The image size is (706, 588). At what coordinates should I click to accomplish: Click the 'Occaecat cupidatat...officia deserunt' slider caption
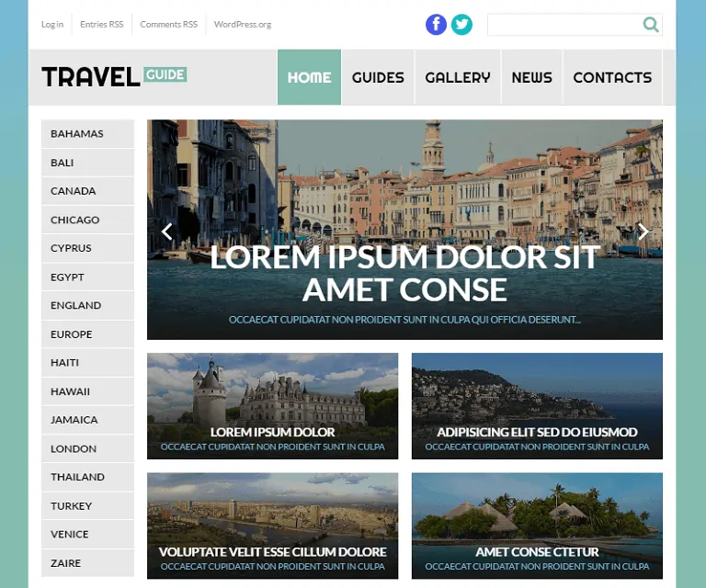(x=404, y=320)
